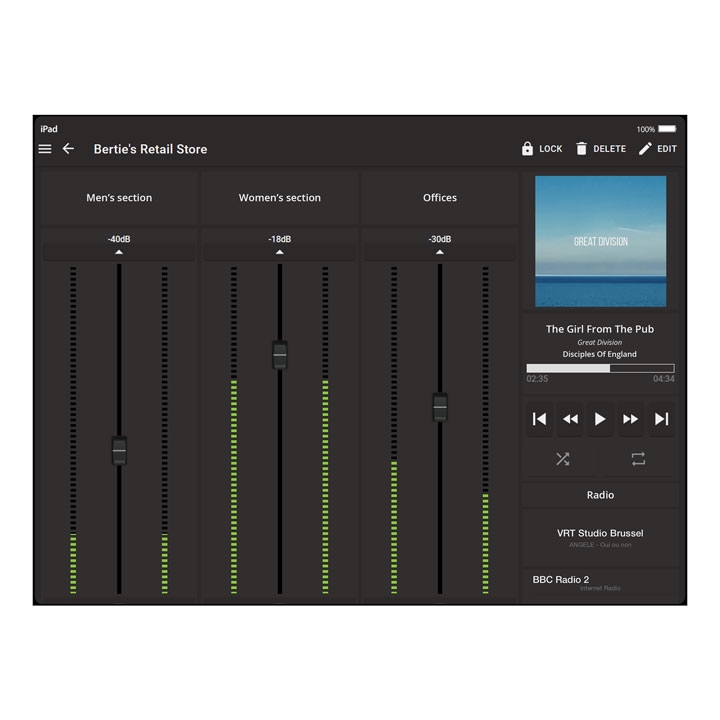Image resolution: width=720 pixels, height=720 pixels.
Task: Expand the Women's section -18dB arrow
Action: coord(280,252)
